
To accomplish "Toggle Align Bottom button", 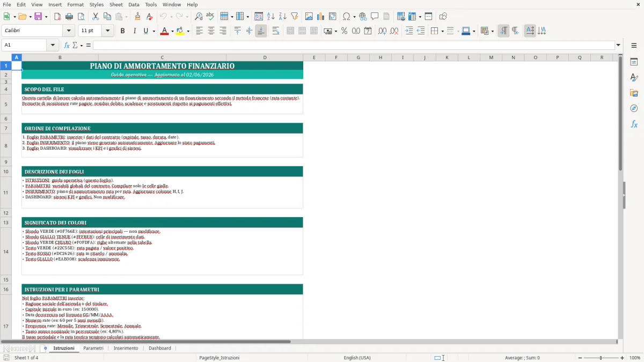I will click(x=261, y=31).
